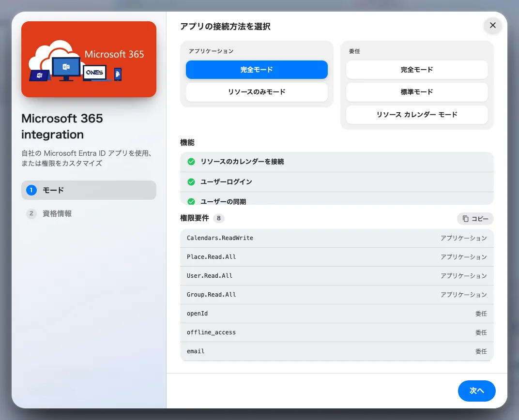The width and height of the screenshot is (519, 420).
Task: Click green check next to ユーザーの同期
Action: click(x=191, y=201)
